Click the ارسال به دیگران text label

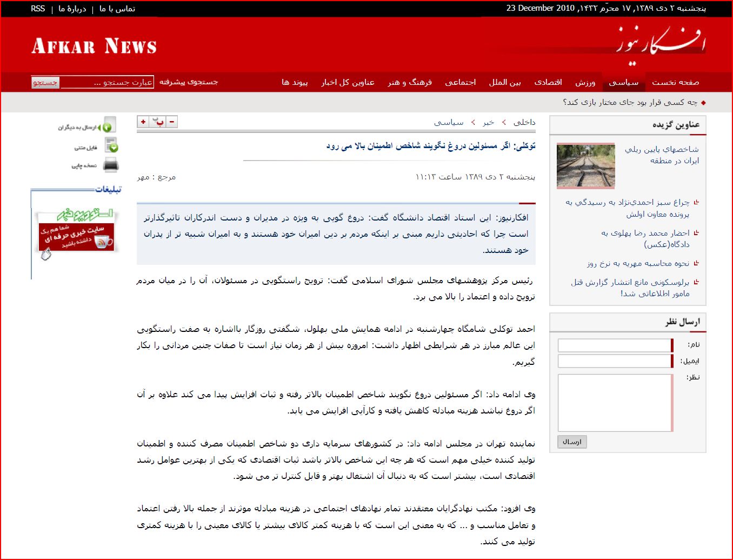click(77, 128)
